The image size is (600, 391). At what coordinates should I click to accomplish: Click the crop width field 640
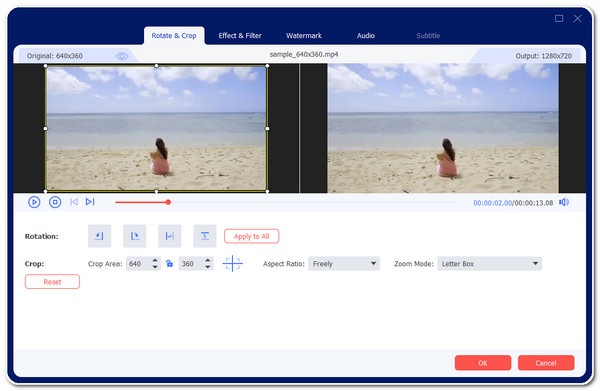click(139, 264)
